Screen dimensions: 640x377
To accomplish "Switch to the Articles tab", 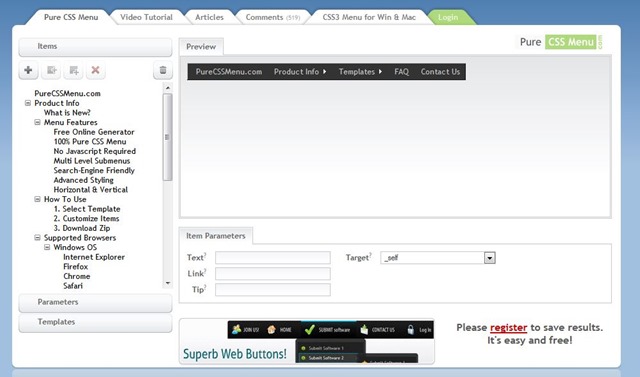I will coord(209,17).
